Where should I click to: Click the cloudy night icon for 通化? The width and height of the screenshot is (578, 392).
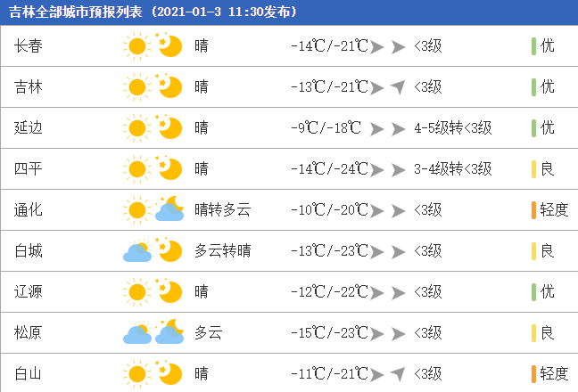coord(169,208)
